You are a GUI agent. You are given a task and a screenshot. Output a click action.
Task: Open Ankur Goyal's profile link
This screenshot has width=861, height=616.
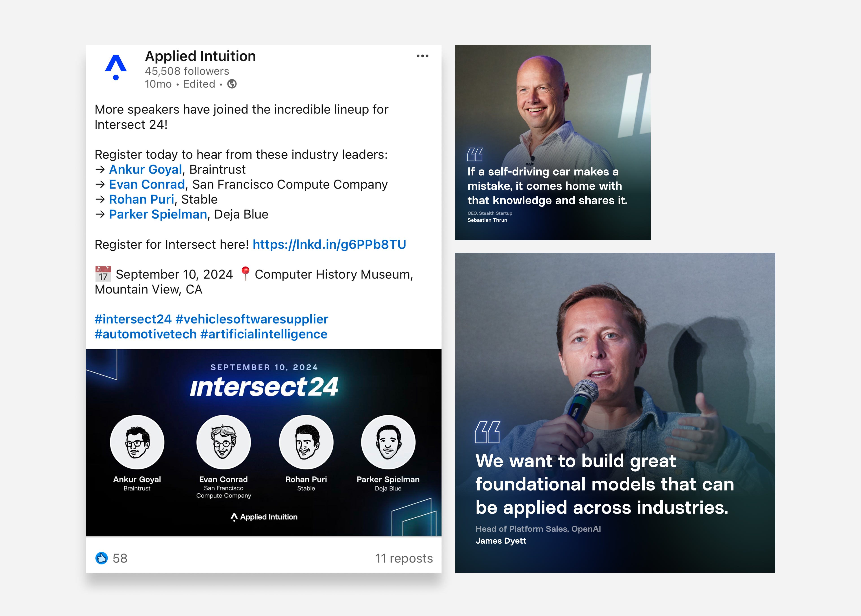tap(145, 169)
